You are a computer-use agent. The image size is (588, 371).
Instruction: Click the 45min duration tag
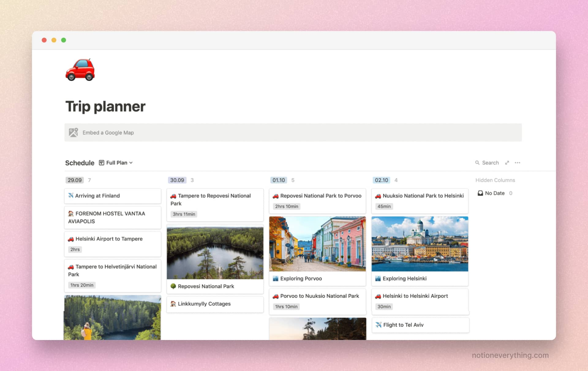(x=384, y=206)
